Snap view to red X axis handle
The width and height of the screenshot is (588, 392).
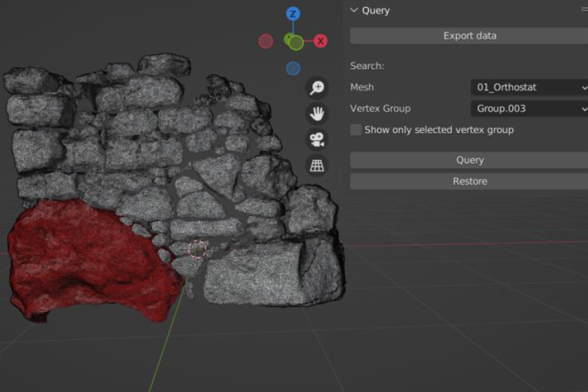pos(320,42)
